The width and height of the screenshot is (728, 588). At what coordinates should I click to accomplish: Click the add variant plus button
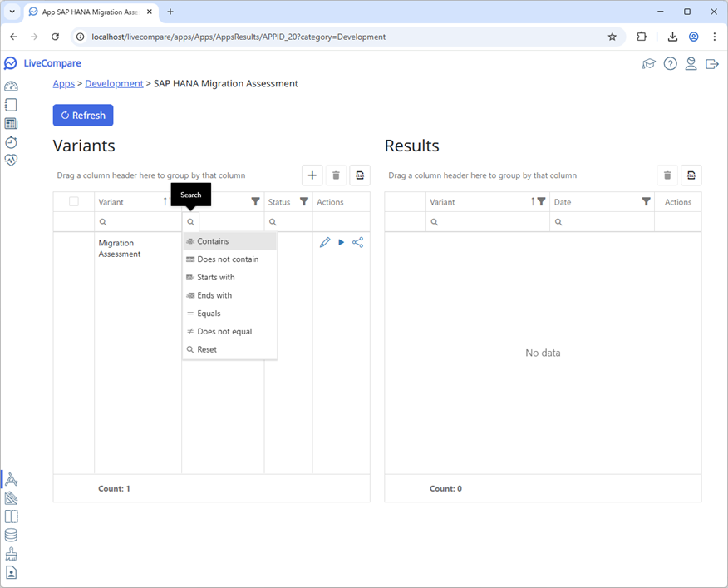(312, 175)
